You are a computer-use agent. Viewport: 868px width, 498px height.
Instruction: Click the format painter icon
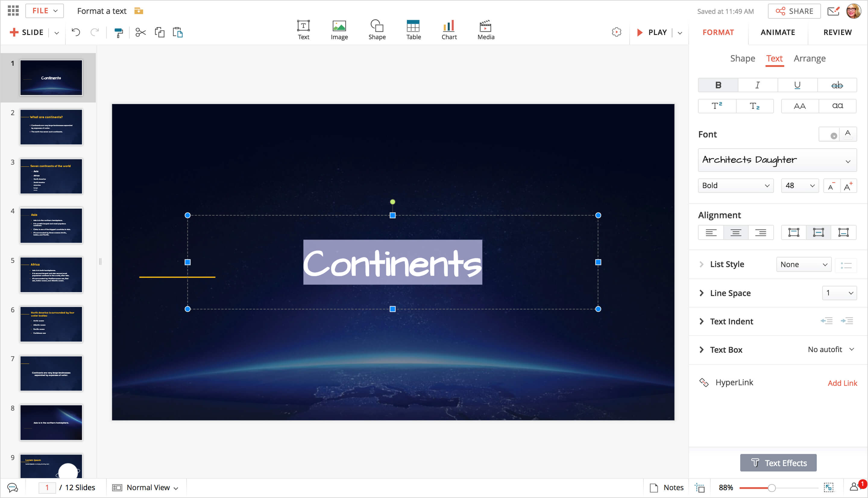pos(118,33)
